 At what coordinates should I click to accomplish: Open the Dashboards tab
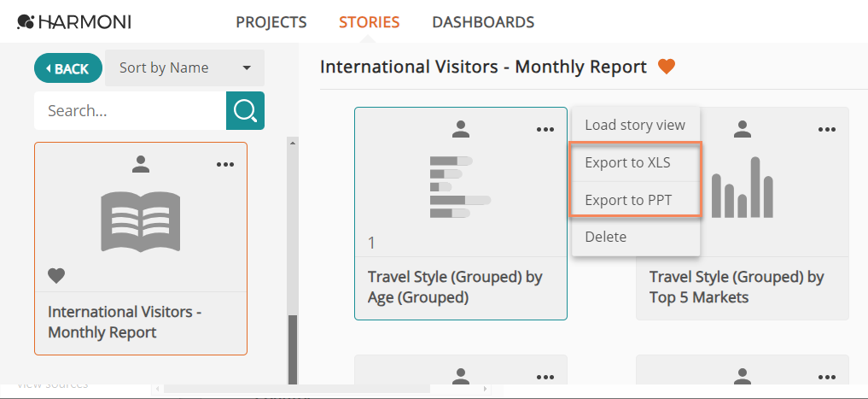click(x=483, y=22)
